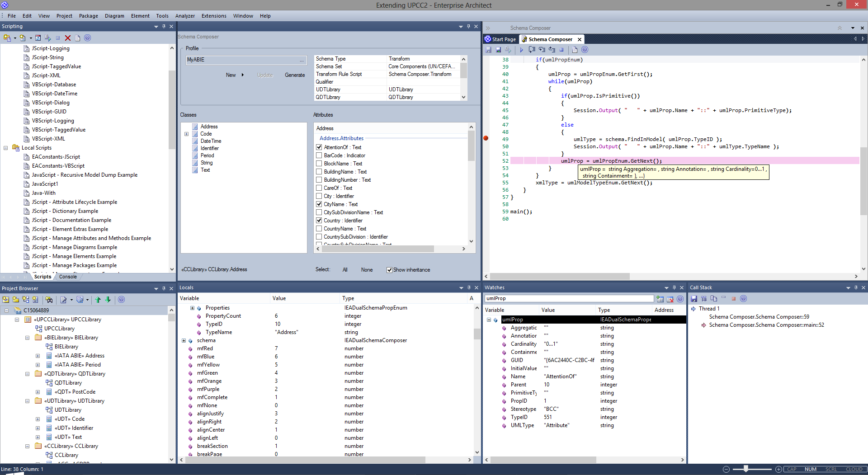This screenshot has width=868, height=475.
Task: Expand the Code class in Classes list
Action: (x=186, y=134)
